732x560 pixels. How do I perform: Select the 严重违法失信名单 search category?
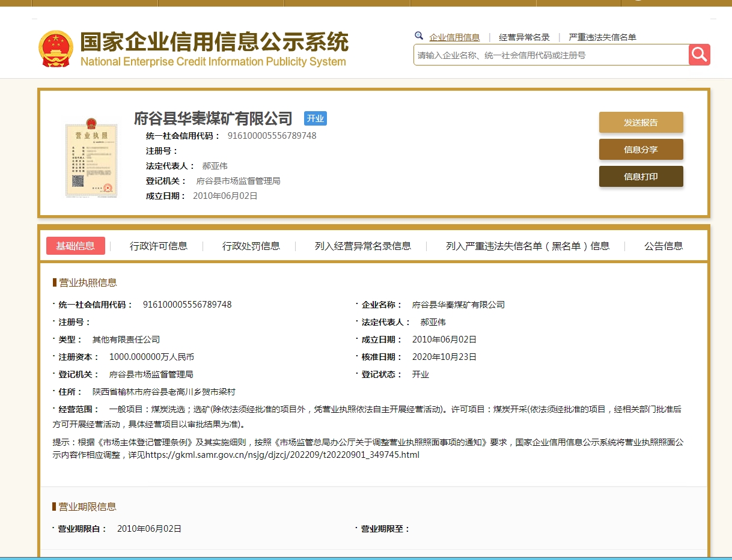[602, 37]
